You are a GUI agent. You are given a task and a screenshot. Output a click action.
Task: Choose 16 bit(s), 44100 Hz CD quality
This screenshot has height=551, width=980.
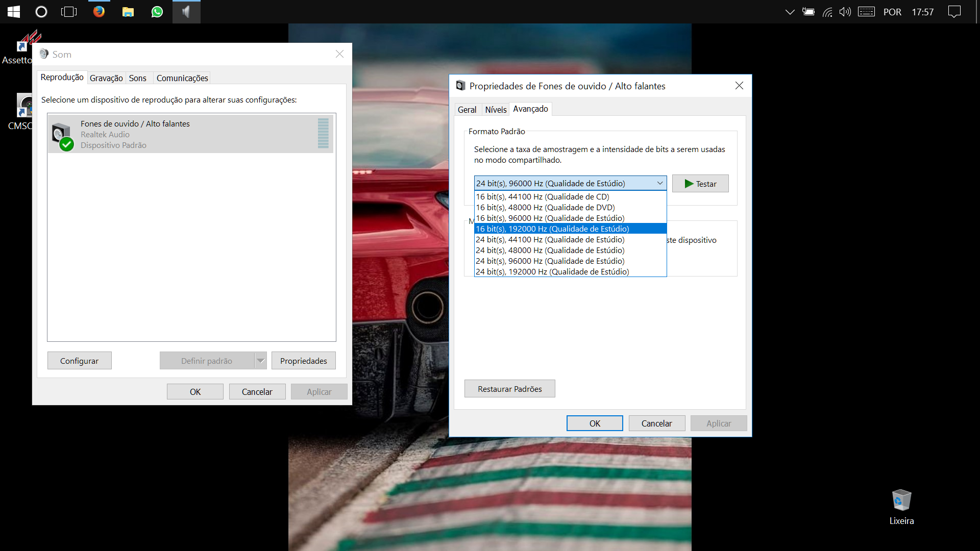(x=571, y=196)
